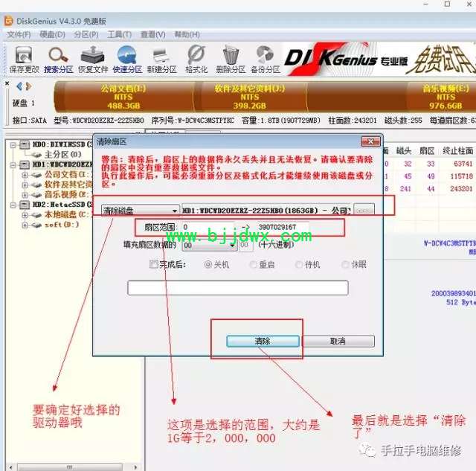This screenshot has width=476, height=471.
Task: Select the Format (格式化) toolbar icon
Action: pos(196,60)
